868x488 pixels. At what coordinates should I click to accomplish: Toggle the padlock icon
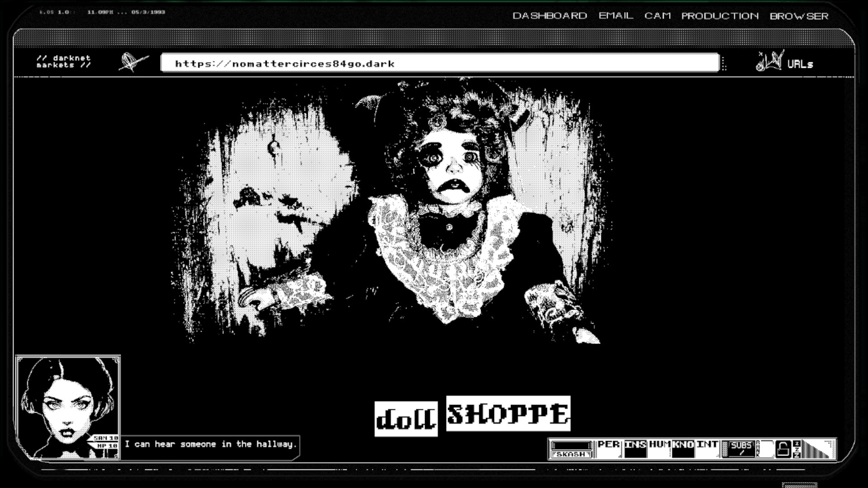tap(783, 449)
